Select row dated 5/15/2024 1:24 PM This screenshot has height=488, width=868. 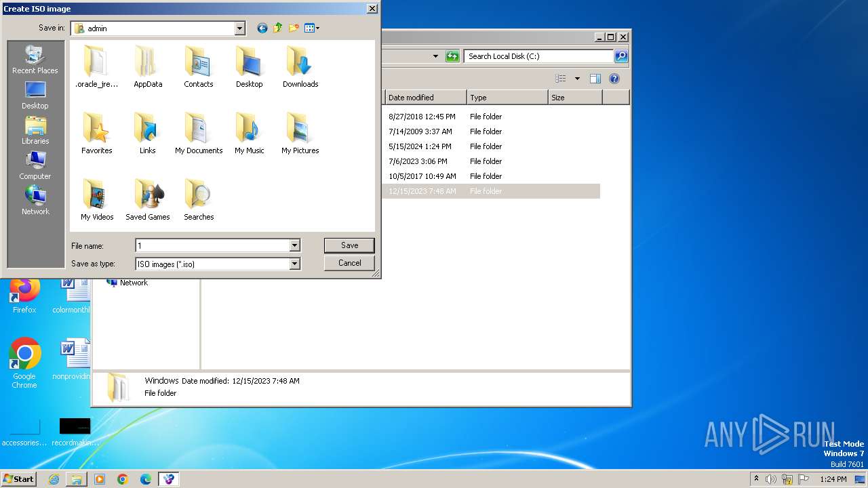tap(492, 146)
